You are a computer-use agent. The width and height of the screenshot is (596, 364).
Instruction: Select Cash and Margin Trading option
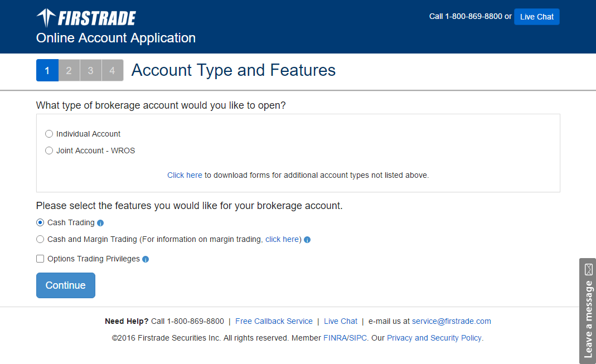pyautogui.click(x=40, y=239)
